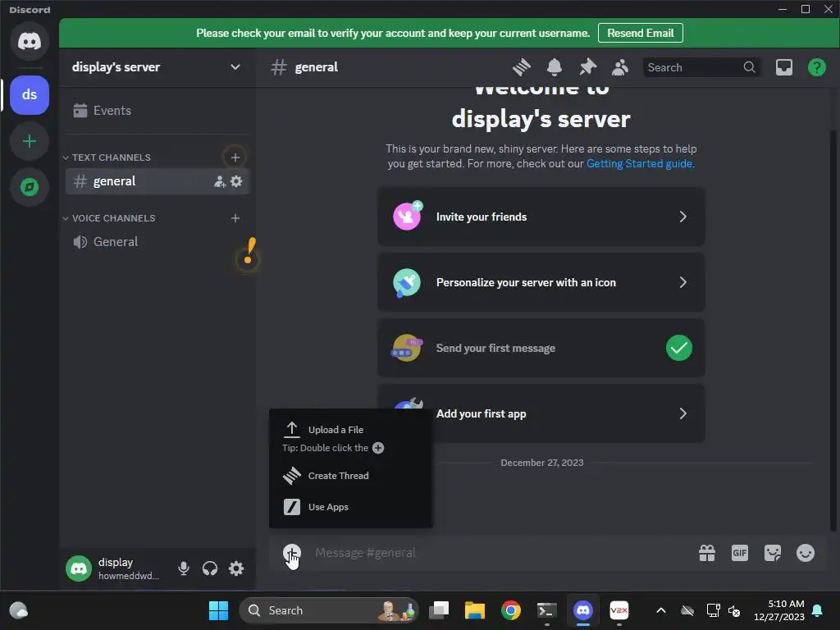
Task: Open Personalize your server with an icon
Action: (541, 282)
